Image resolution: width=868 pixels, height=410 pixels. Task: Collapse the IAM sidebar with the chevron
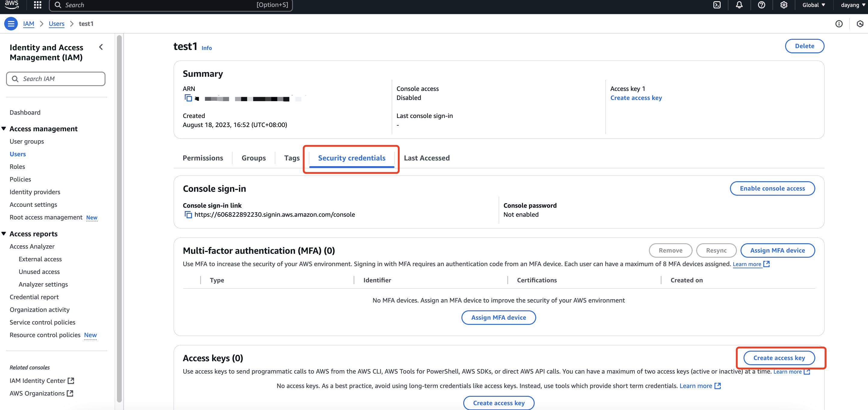(101, 47)
